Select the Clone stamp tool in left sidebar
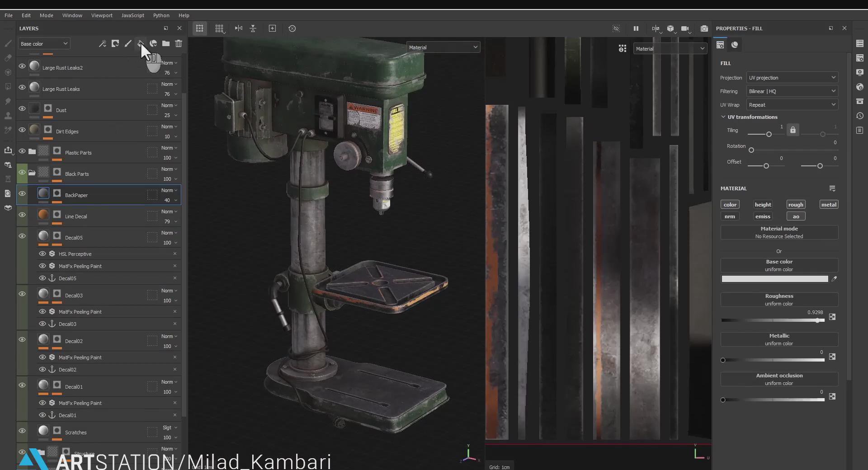The image size is (868, 470). [8, 116]
